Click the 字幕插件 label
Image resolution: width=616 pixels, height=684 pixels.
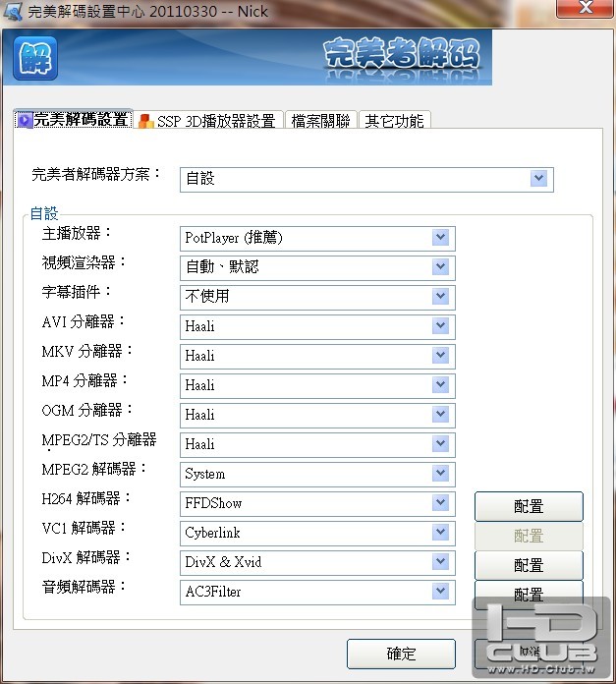pyautogui.click(x=77, y=292)
